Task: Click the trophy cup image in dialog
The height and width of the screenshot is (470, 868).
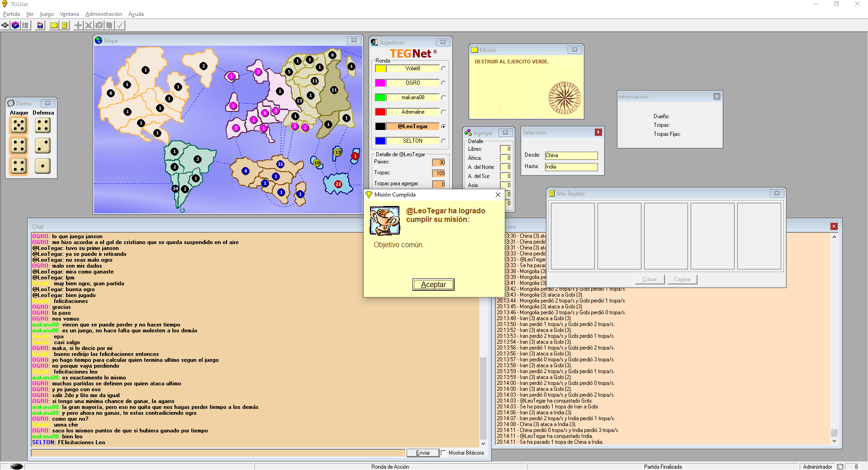Action: pos(384,221)
